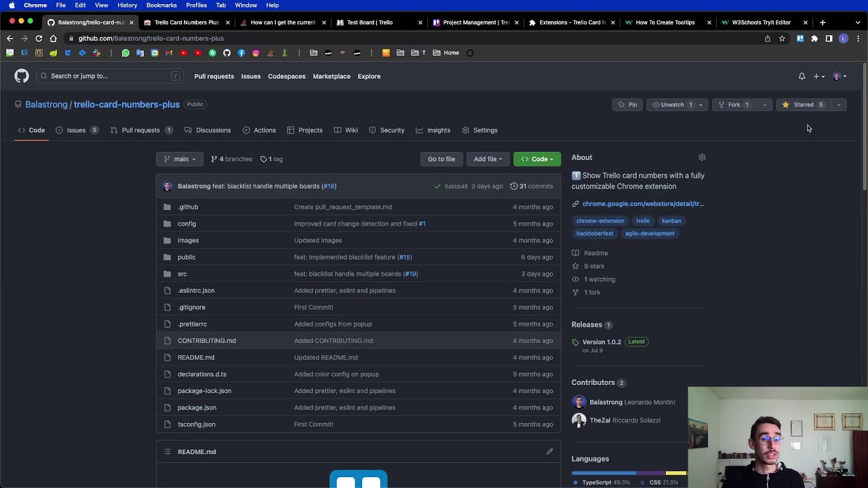Image resolution: width=868 pixels, height=488 pixels.
Task: Open the src folder
Action: pyautogui.click(x=182, y=274)
